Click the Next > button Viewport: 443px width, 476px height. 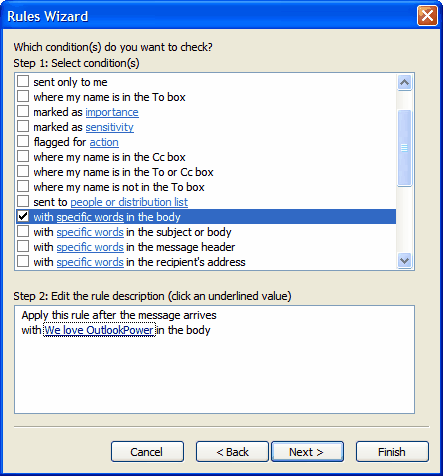coord(307,452)
